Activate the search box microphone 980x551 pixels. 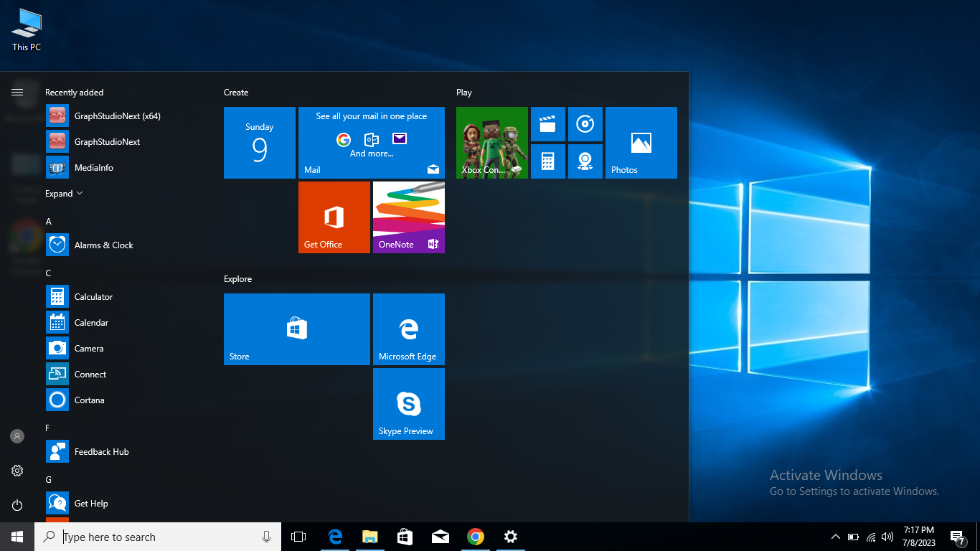(266, 537)
